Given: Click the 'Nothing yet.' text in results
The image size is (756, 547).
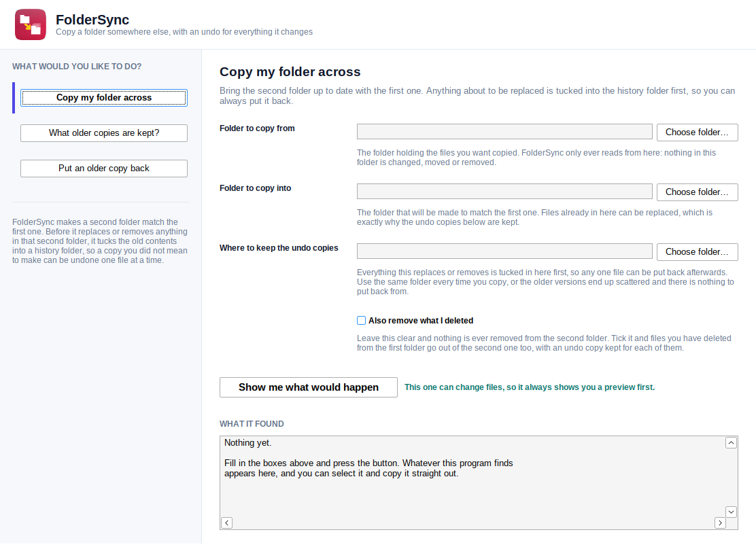Looking at the screenshot, I should (248, 443).
